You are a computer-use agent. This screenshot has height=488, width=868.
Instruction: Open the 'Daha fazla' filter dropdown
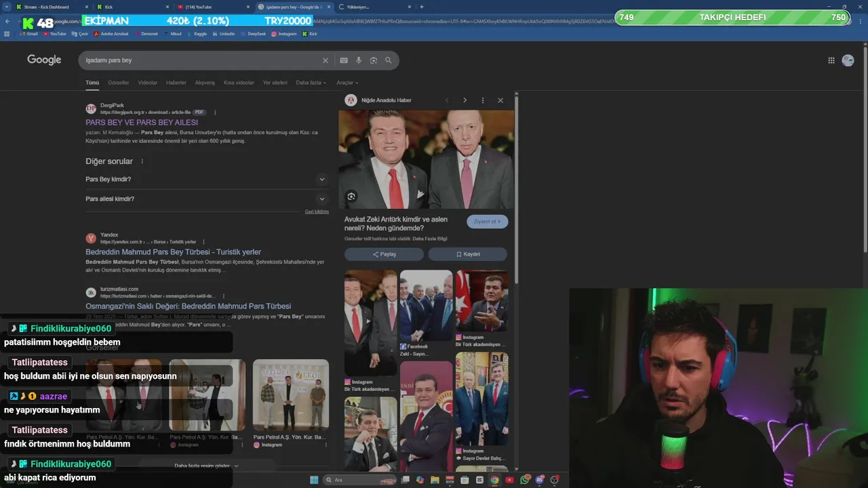(x=311, y=83)
